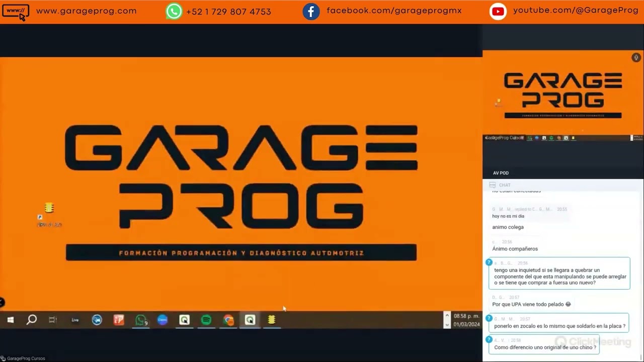Select the CHAT panel header

point(505,185)
